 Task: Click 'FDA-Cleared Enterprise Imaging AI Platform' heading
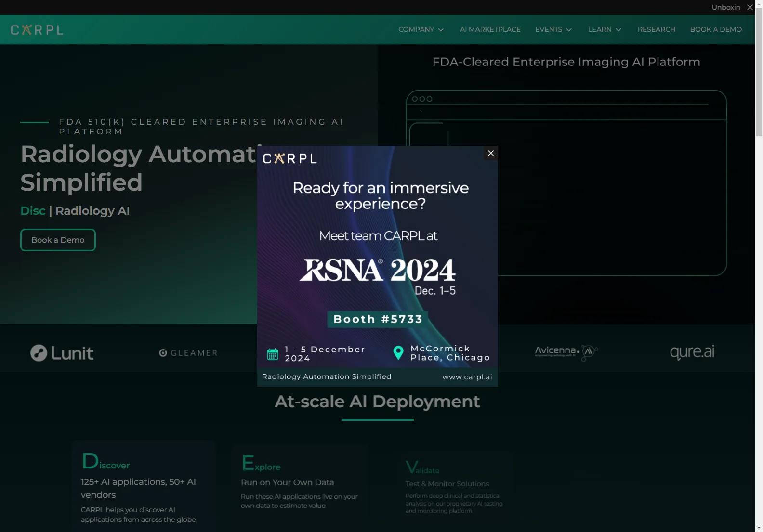coord(566,62)
